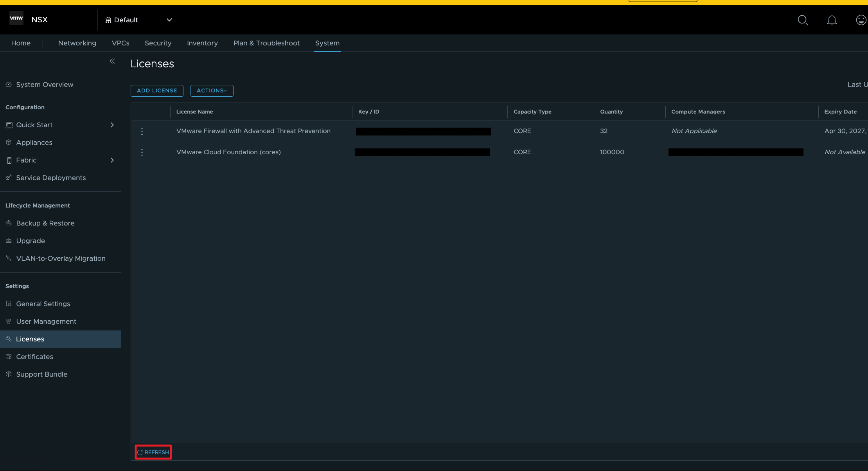868x471 pixels.
Task: Click 'Not Available' expiry date cell
Action: pos(845,152)
